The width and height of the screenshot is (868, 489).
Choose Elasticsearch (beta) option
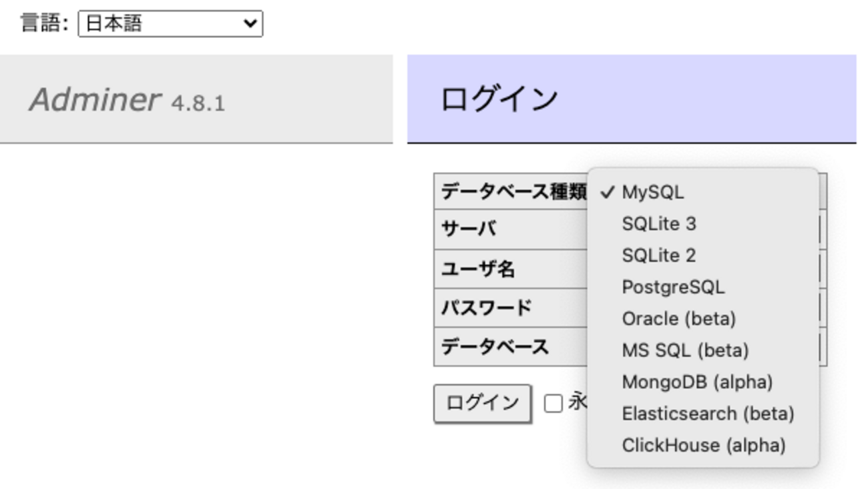click(x=702, y=414)
